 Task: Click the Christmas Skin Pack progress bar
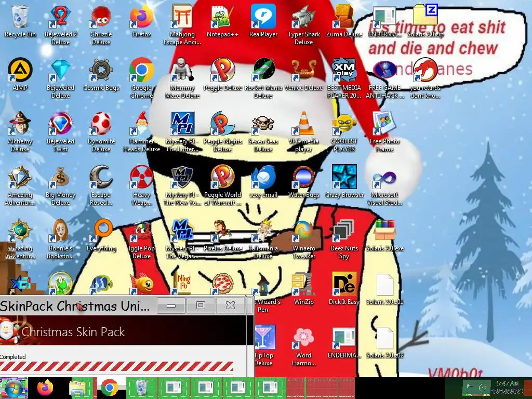click(x=117, y=367)
